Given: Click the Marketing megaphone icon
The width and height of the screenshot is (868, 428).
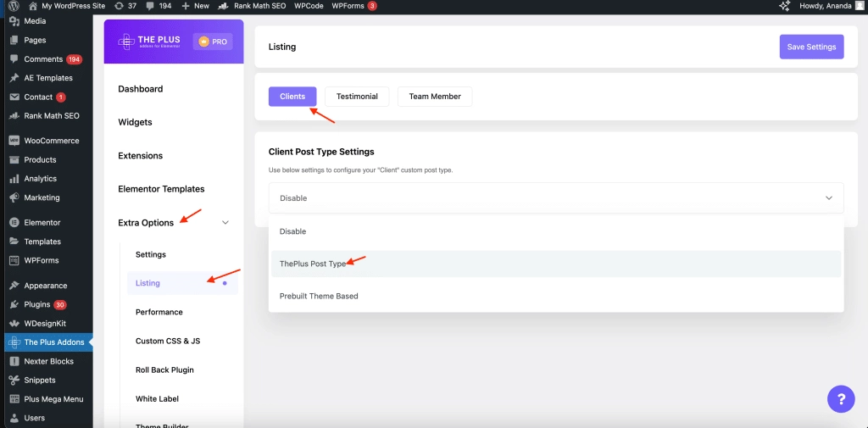Looking at the screenshot, I should [x=14, y=197].
